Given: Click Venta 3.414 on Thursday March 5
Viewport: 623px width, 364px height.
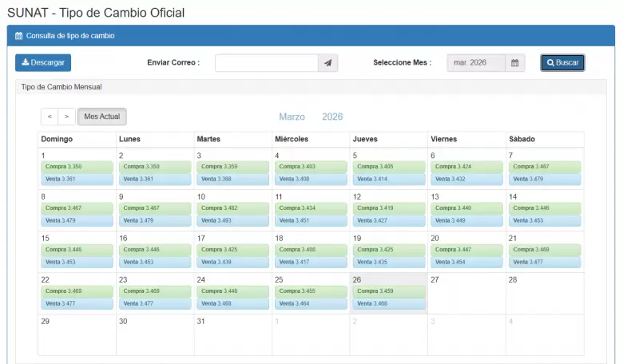Looking at the screenshot, I should (389, 179).
